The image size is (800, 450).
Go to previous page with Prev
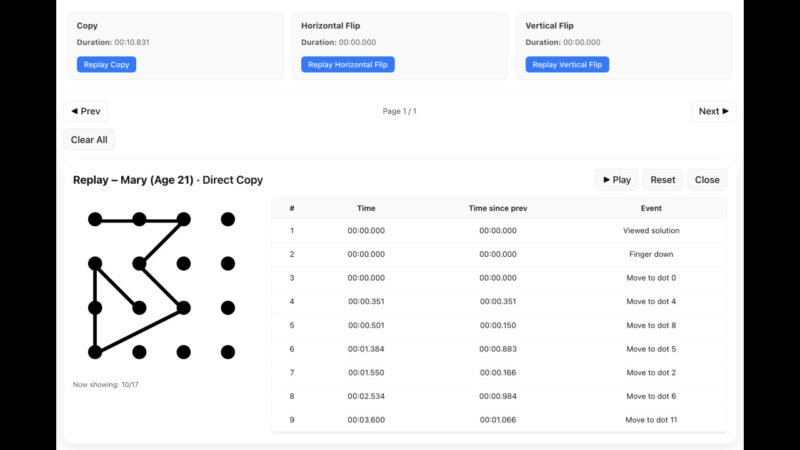pyautogui.click(x=85, y=111)
